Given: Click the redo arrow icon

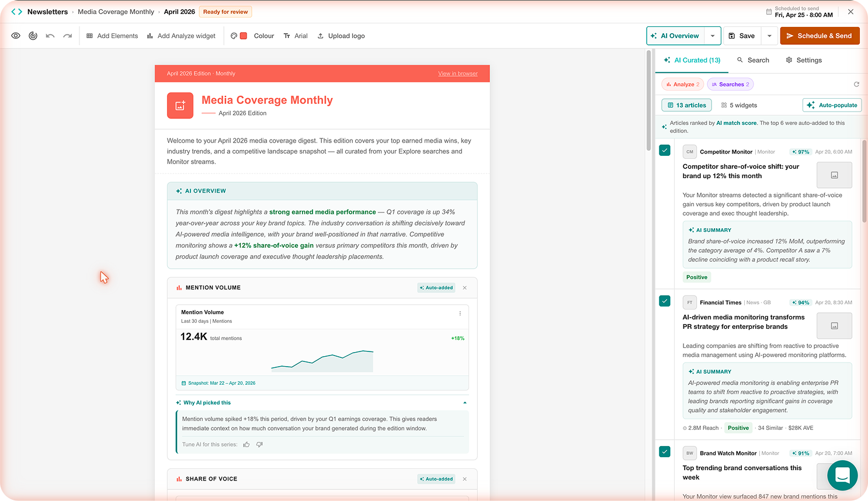Looking at the screenshot, I should point(68,36).
